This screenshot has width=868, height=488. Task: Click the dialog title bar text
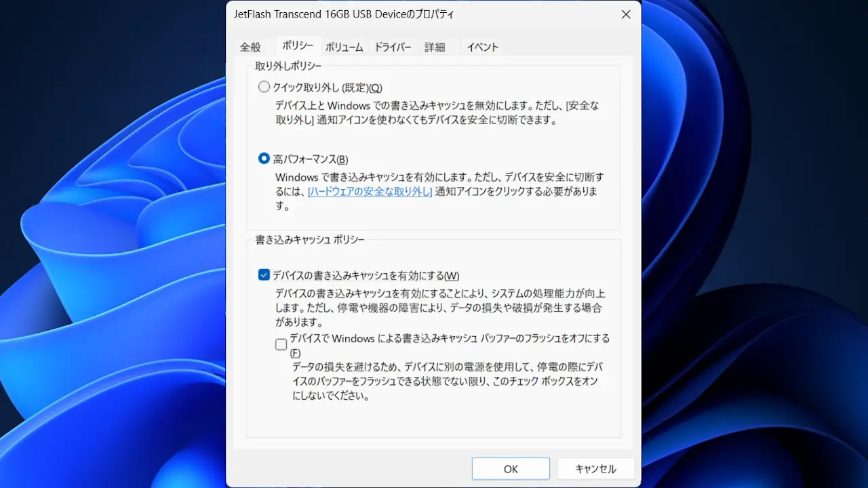tap(344, 14)
